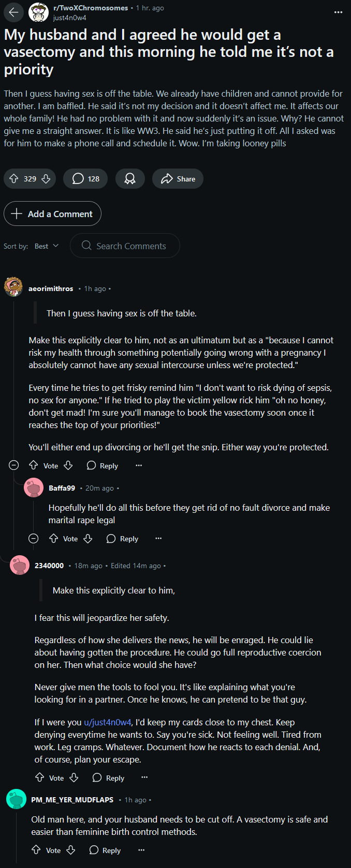Open more options on aeorimithros's comment

click(x=139, y=465)
